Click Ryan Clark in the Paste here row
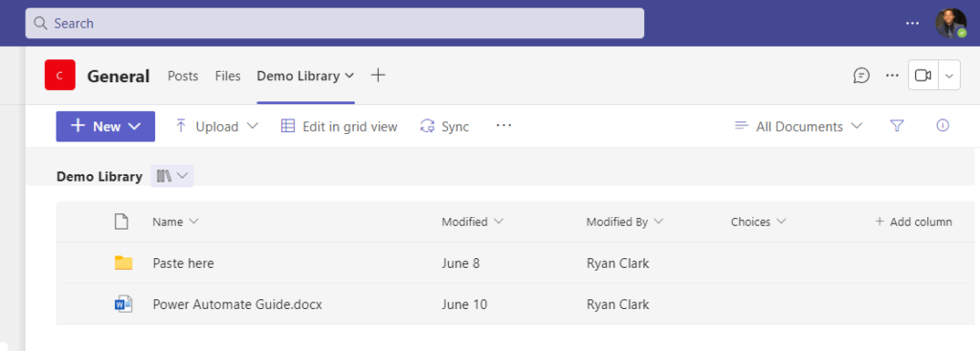 [x=617, y=264]
